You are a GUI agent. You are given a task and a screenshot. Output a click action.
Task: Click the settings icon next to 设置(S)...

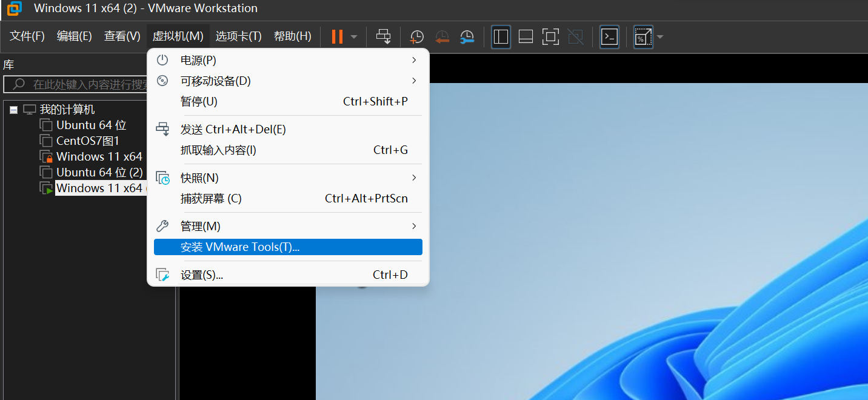coord(163,275)
